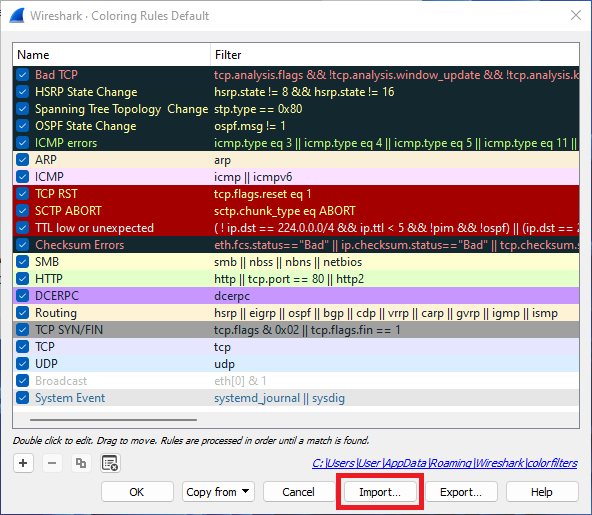
Task: Close the Coloring Rules dialog
Action: pyautogui.click(x=576, y=15)
